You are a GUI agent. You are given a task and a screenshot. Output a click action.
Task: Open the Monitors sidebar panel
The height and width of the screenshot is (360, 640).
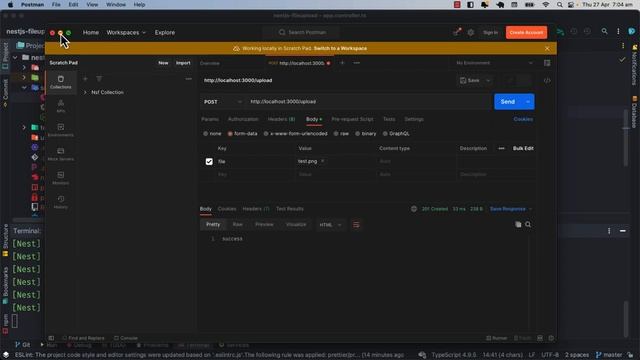[x=61, y=178]
